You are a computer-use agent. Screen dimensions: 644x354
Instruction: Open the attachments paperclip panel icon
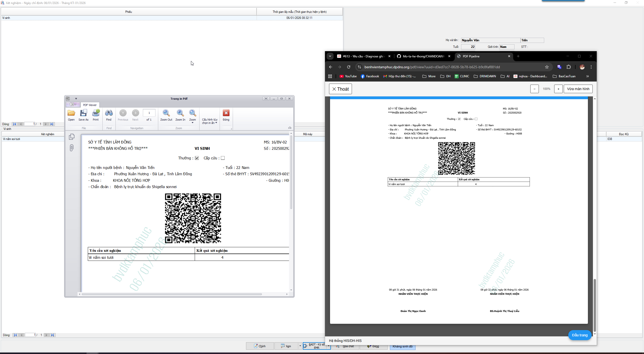point(72,148)
